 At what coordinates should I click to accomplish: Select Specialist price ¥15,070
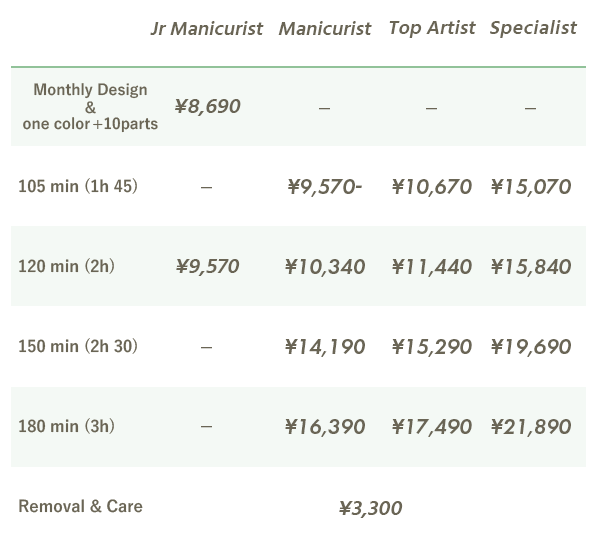[531, 187]
